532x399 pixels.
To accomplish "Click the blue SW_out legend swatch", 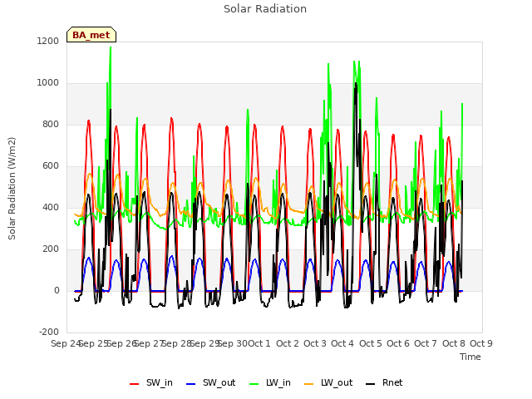I will (191, 384).
